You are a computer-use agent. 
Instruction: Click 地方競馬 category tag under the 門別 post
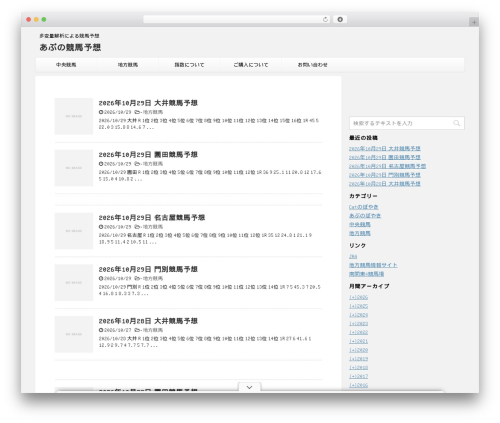(153, 278)
